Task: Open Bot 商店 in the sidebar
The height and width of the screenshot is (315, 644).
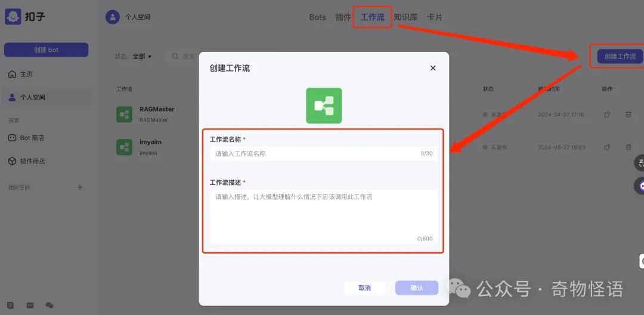Action: click(32, 138)
